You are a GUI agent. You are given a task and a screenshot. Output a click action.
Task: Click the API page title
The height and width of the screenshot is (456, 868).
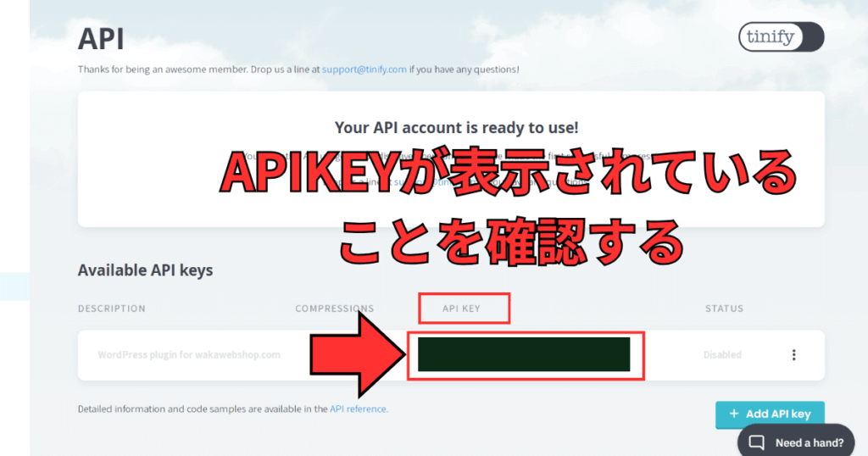[102, 39]
